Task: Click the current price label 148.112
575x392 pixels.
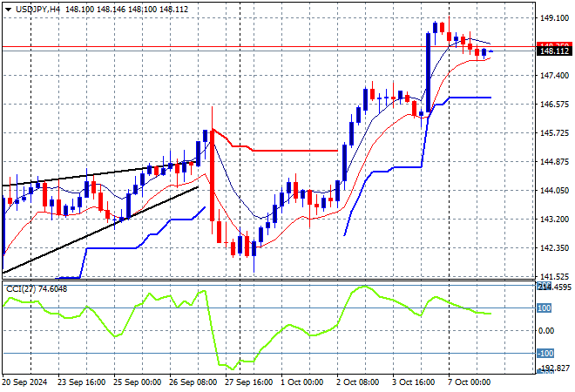Action: (554, 51)
